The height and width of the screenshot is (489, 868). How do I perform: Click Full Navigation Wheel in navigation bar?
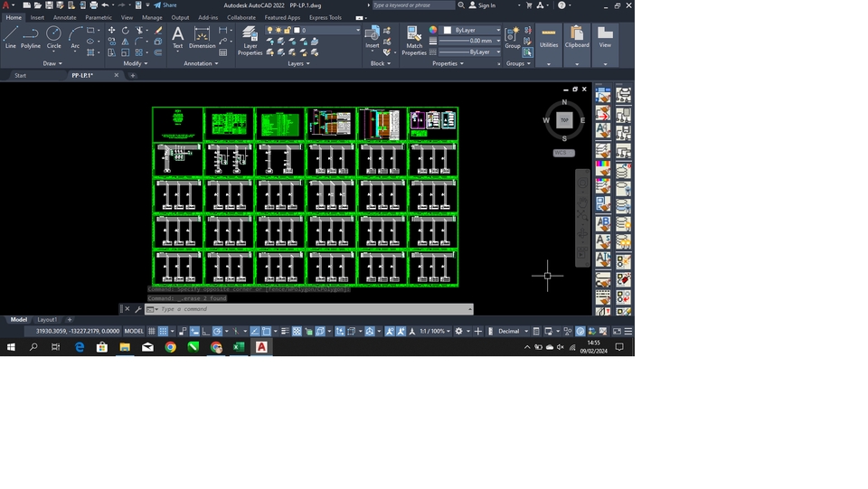(x=582, y=183)
